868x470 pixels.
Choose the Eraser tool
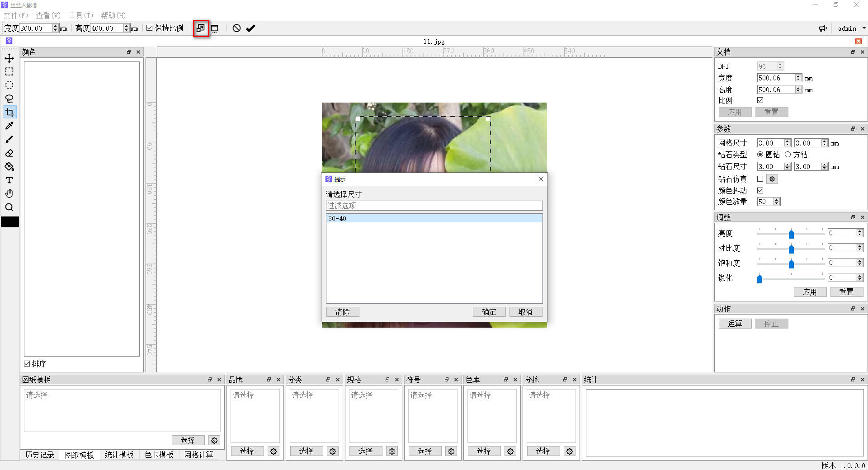[x=9, y=153]
